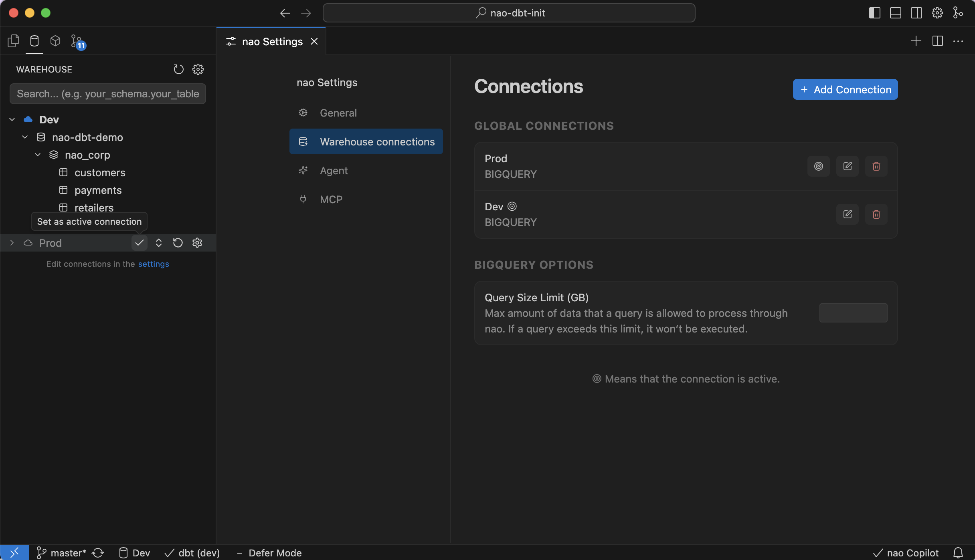Toggle the bottom panel visibility
The width and height of the screenshot is (975, 560).
895,13
